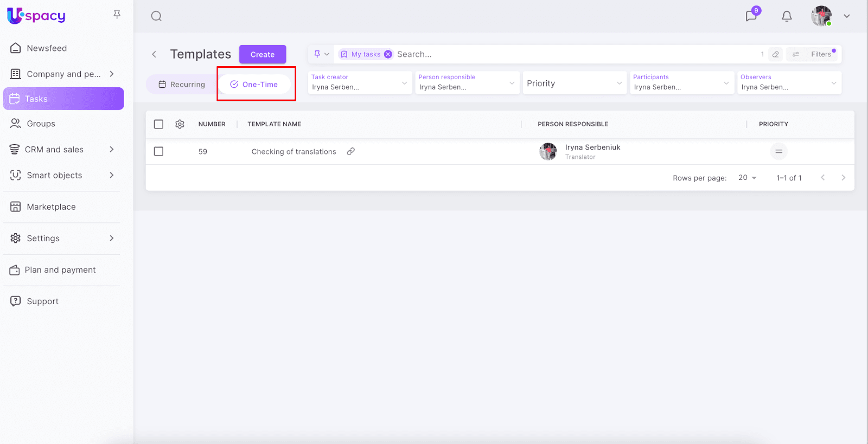The width and height of the screenshot is (868, 444).
Task: Click the table column settings gear
Action: coord(180,124)
